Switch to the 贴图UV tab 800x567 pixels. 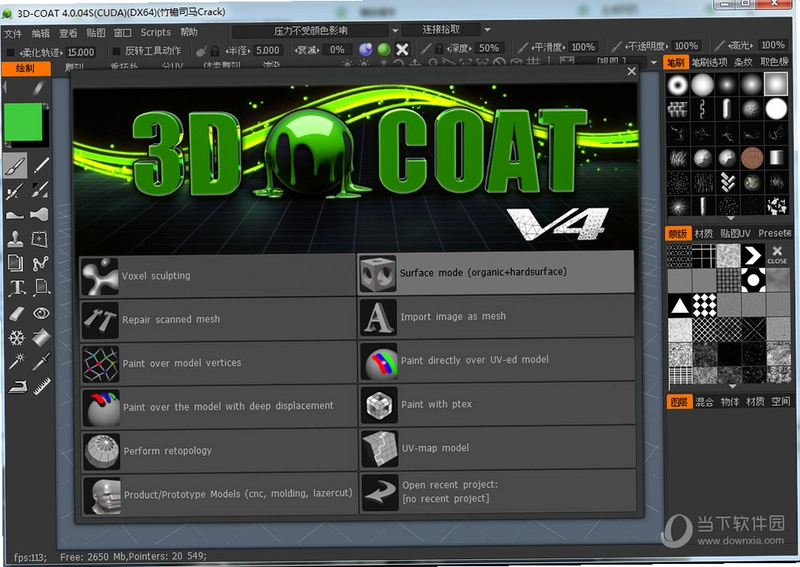point(735,234)
